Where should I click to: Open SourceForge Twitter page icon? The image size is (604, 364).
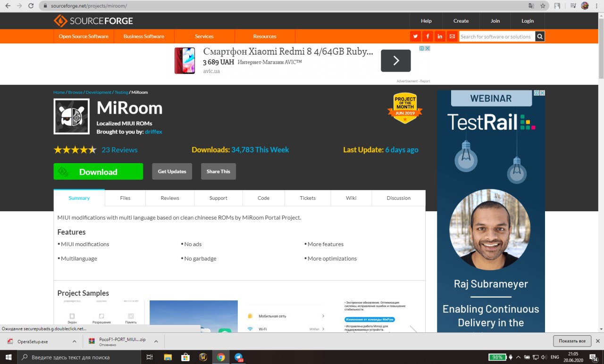(x=415, y=36)
